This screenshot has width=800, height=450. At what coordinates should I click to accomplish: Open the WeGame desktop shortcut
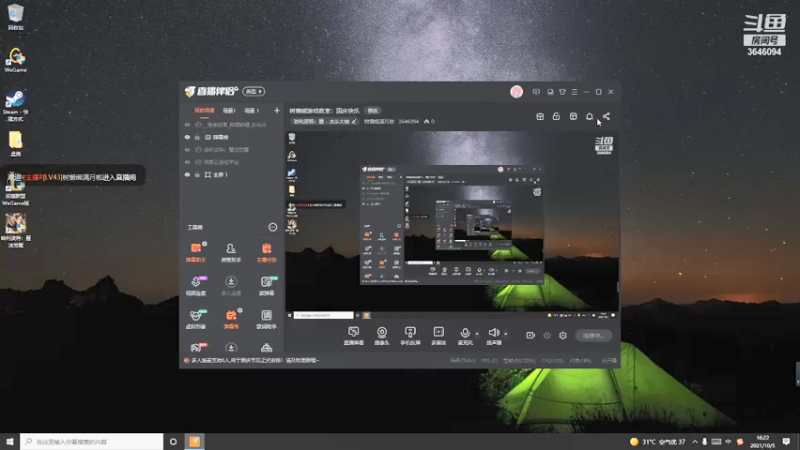(x=15, y=60)
